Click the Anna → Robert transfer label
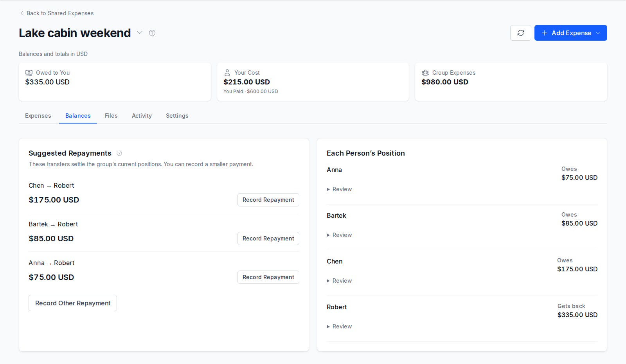 52,263
